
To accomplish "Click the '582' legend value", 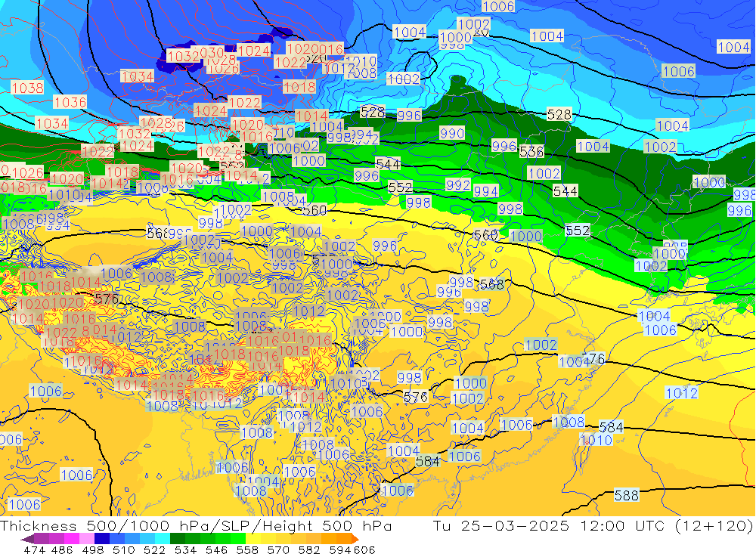I will [309, 549].
